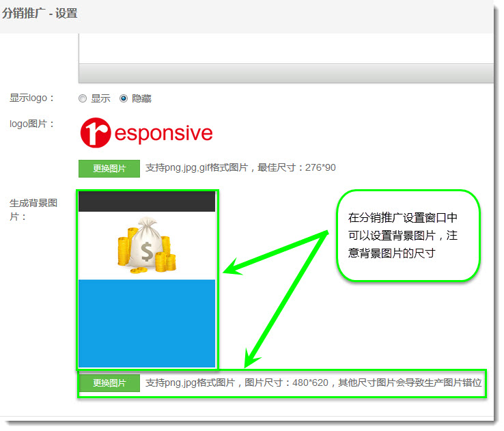Click the tall coin stack right of bag

tap(166, 260)
